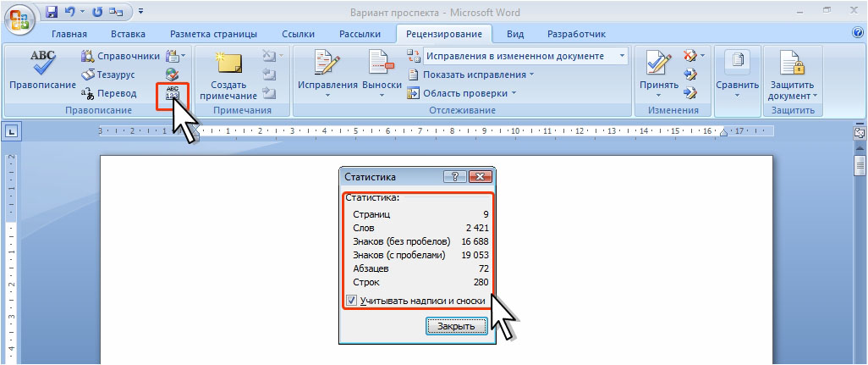The image size is (868, 365).
Task: Open the Тезаурус thesaurus
Action: click(108, 75)
